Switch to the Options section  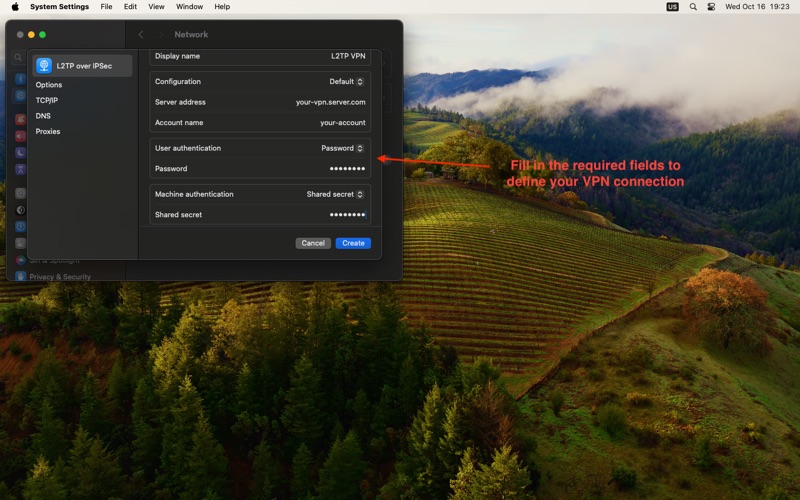click(48, 85)
